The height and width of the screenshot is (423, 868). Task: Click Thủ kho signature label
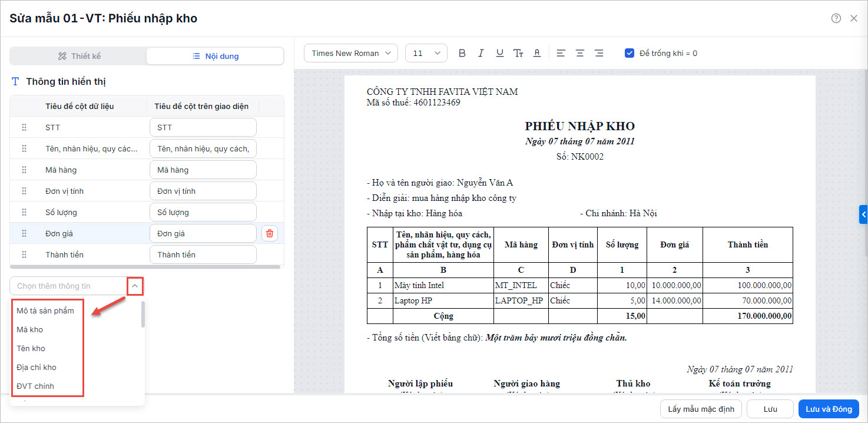click(x=633, y=384)
